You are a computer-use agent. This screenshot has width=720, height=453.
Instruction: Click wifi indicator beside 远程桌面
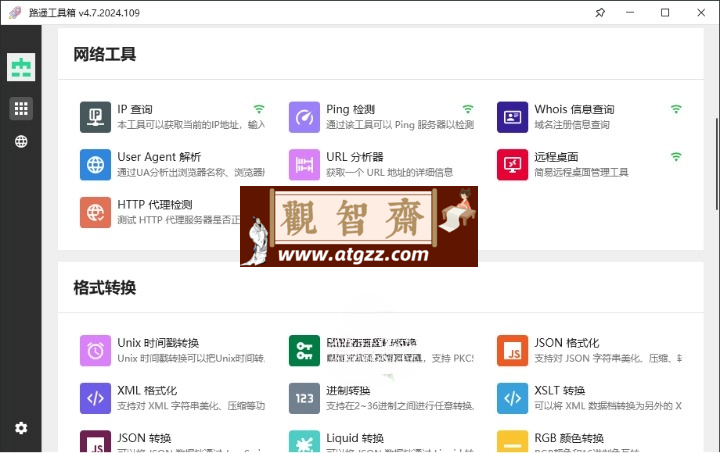click(x=676, y=157)
